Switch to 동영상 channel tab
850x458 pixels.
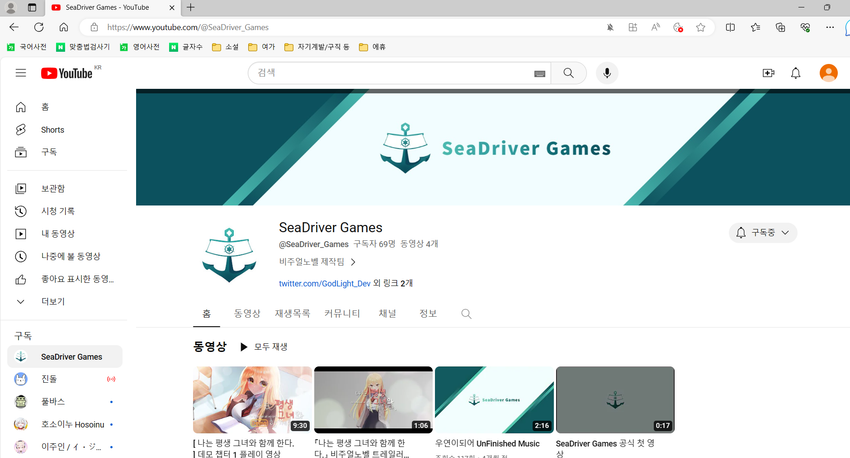pyautogui.click(x=247, y=313)
